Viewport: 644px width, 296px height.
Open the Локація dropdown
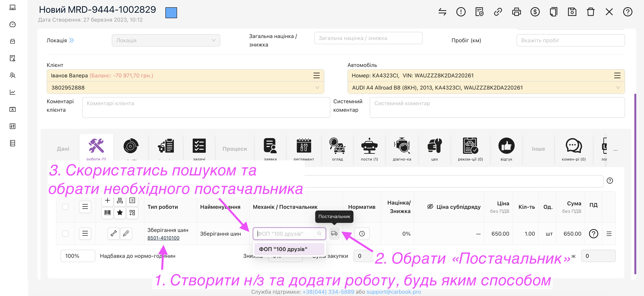click(166, 41)
